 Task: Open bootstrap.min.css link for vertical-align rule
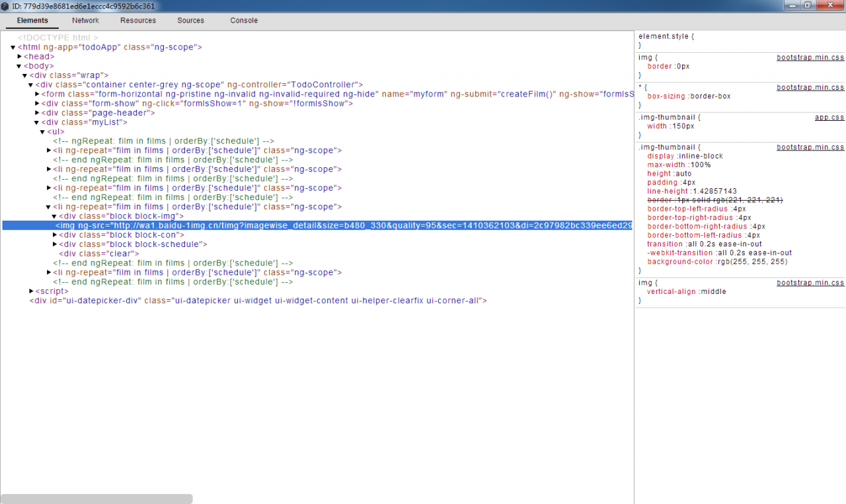(x=810, y=283)
